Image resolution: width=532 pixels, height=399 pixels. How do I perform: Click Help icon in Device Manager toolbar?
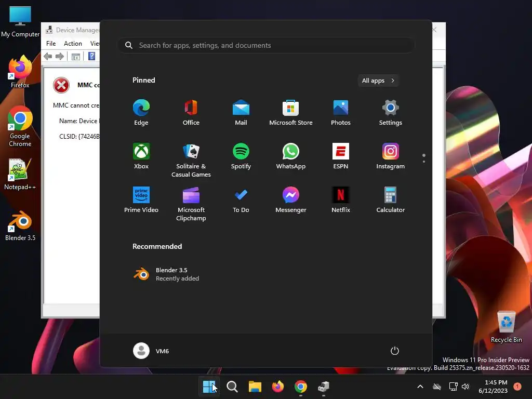click(x=91, y=56)
